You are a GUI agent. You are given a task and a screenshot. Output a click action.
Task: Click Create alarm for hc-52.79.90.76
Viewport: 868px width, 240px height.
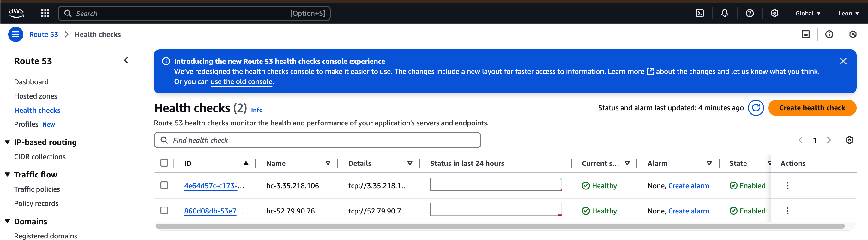coord(688,211)
